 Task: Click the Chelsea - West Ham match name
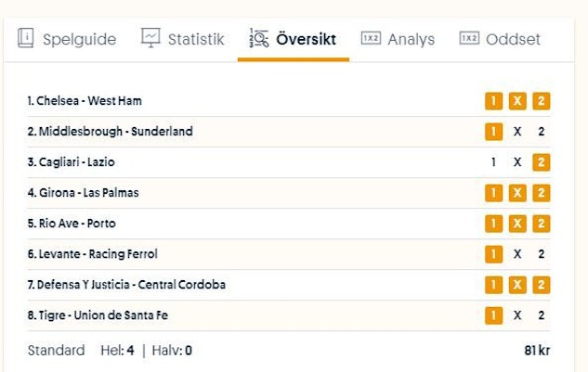[85, 101]
